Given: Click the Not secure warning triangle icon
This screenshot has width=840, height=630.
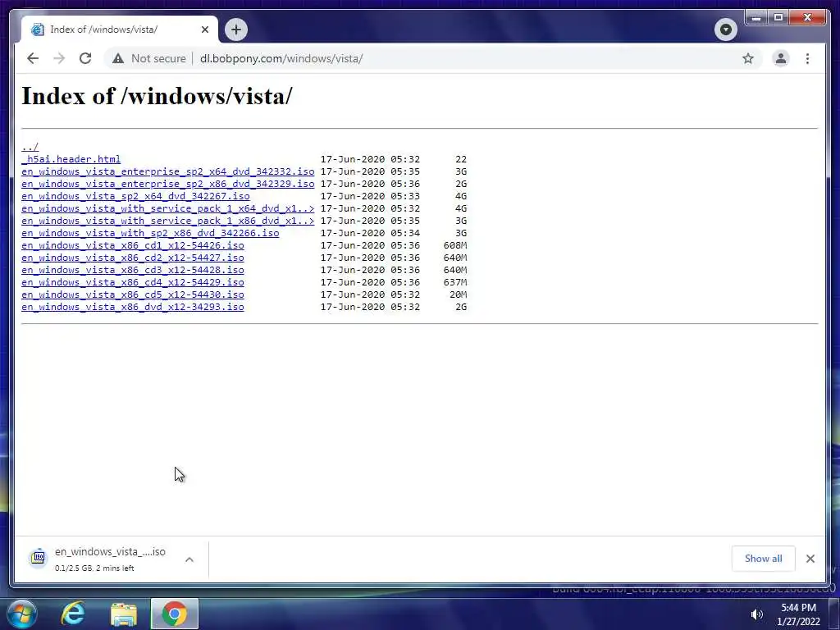Looking at the screenshot, I should (118, 58).
